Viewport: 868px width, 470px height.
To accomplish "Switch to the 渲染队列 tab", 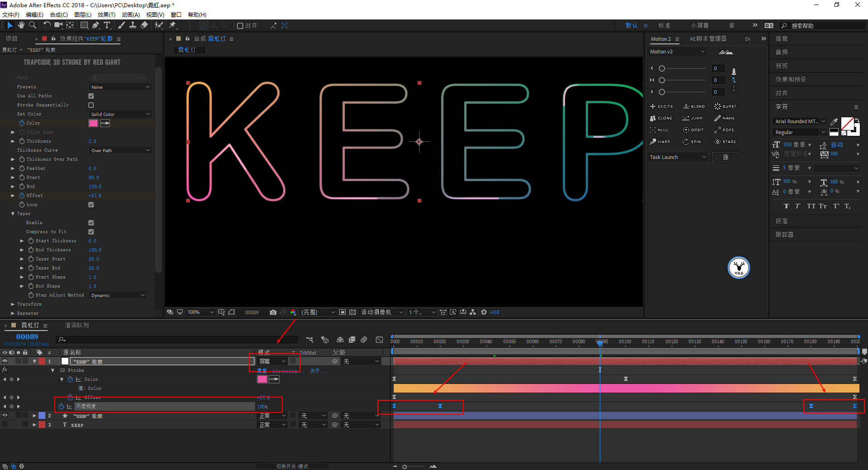I will click(77, 326).
